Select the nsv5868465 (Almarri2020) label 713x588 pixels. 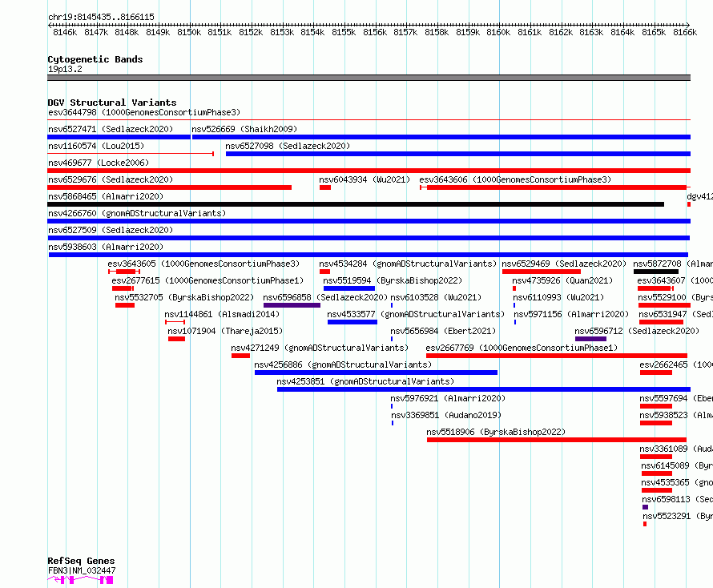[x=106, y=196]
